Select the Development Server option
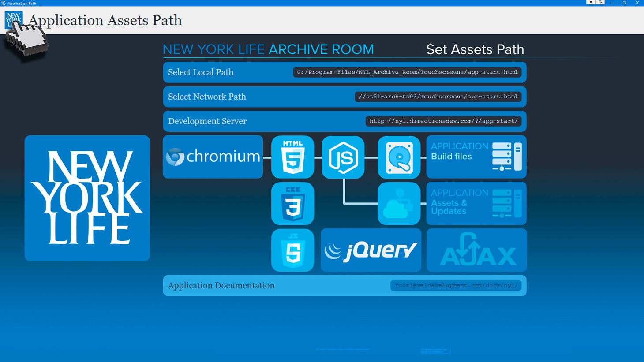Screen dimensions: 644x362 207,121
